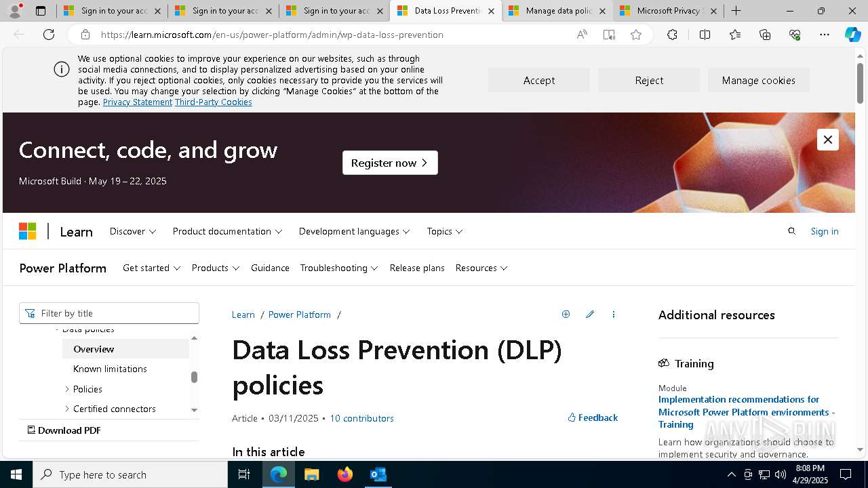Open the Favorites list icon

click(735, 35)
